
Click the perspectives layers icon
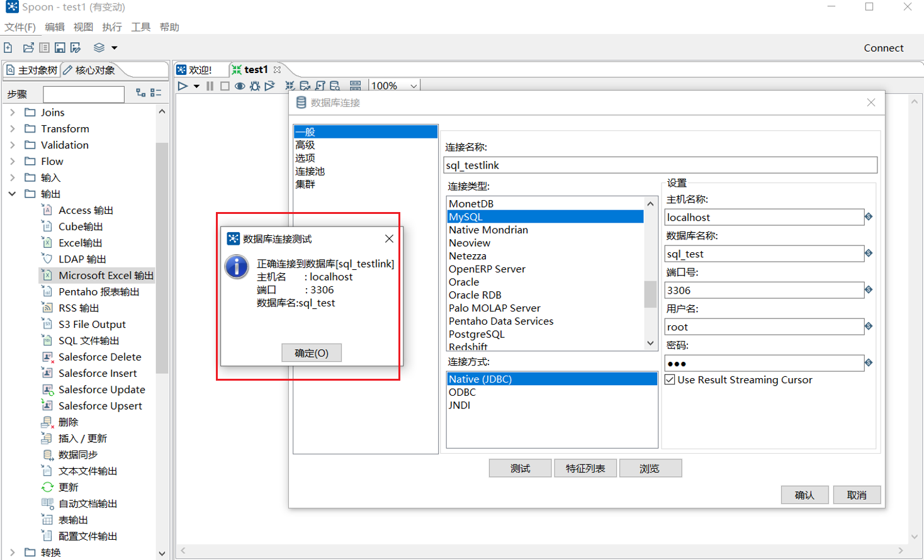pyautogui.click(x=99, y=48)
